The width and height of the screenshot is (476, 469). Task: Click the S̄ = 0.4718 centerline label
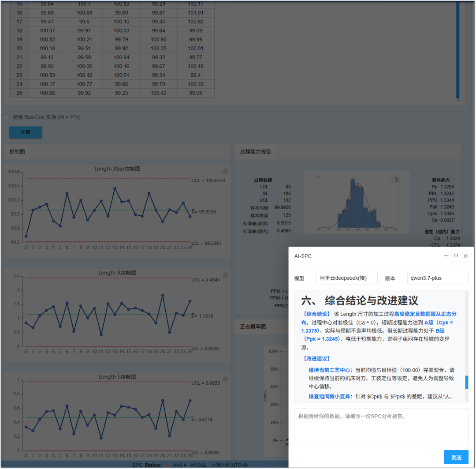pos(202,420)
